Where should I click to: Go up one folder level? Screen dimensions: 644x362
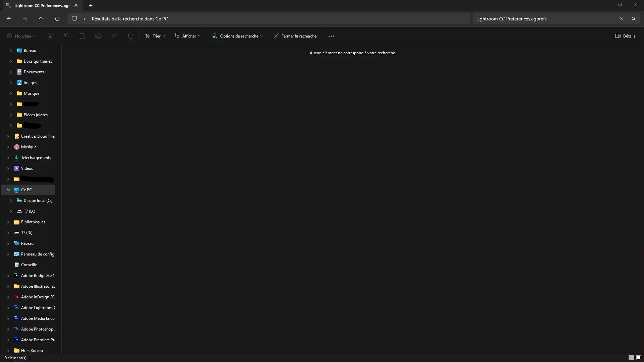[x=41, y=19]
